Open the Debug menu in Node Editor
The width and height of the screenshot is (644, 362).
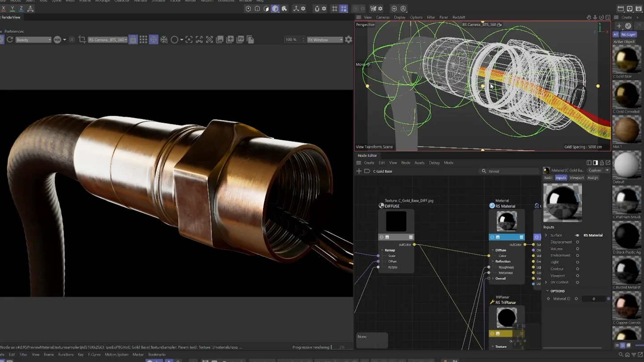pyautogui.click(x=434, y=163)
